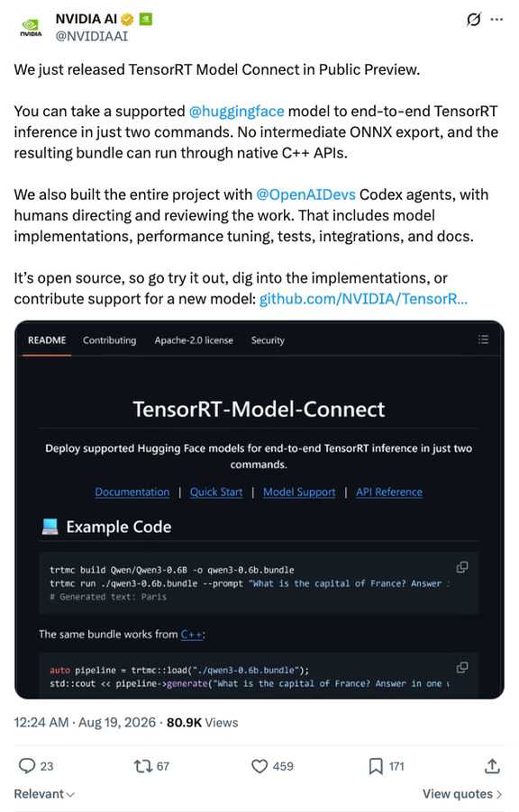
Task: Follow the github.com/NVIDIA/TensorR... link
Action: (x=363, y=299)
